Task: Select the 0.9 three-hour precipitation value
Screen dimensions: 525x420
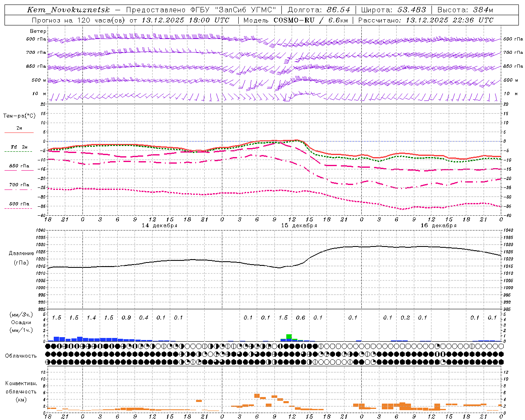Action: tap(126, 318)
